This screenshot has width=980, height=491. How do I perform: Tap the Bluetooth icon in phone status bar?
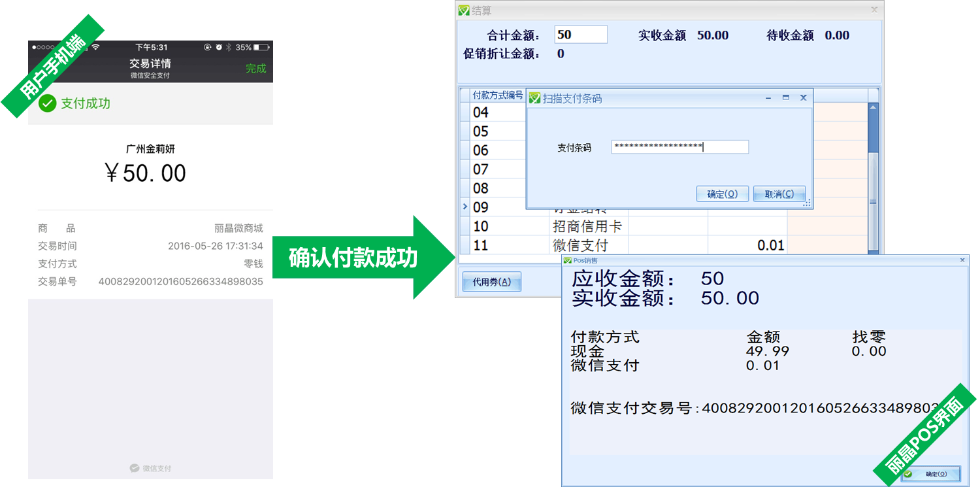(229, 47)
